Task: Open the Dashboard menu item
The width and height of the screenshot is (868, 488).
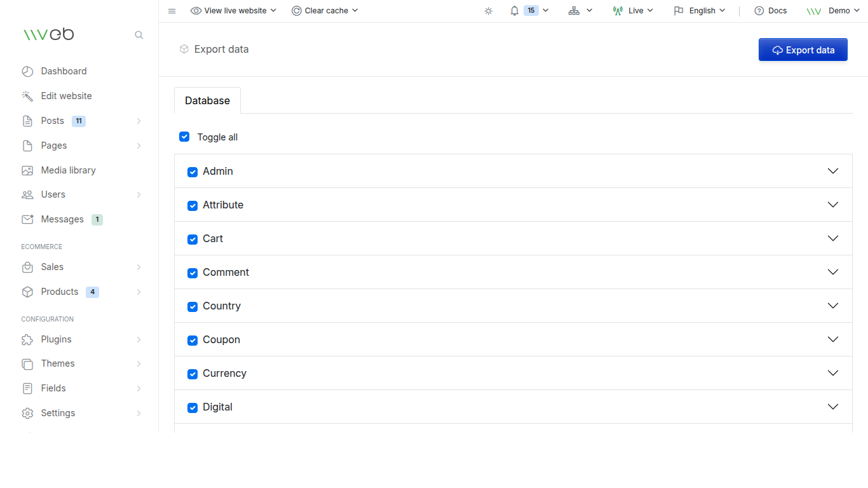Action: [64, 71]
